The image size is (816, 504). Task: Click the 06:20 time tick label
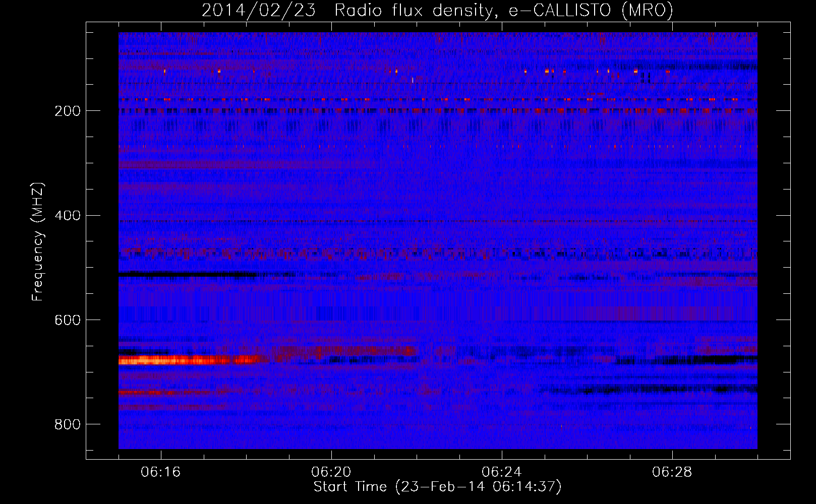(x=331, y=472)
